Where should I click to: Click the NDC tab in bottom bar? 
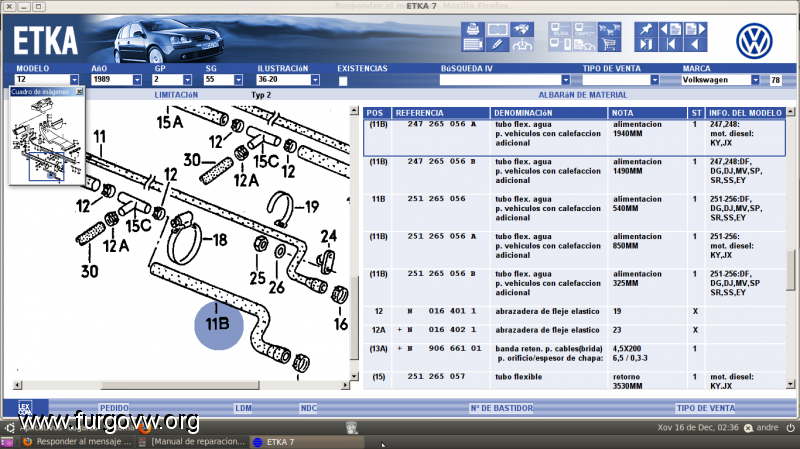[309, 408]
